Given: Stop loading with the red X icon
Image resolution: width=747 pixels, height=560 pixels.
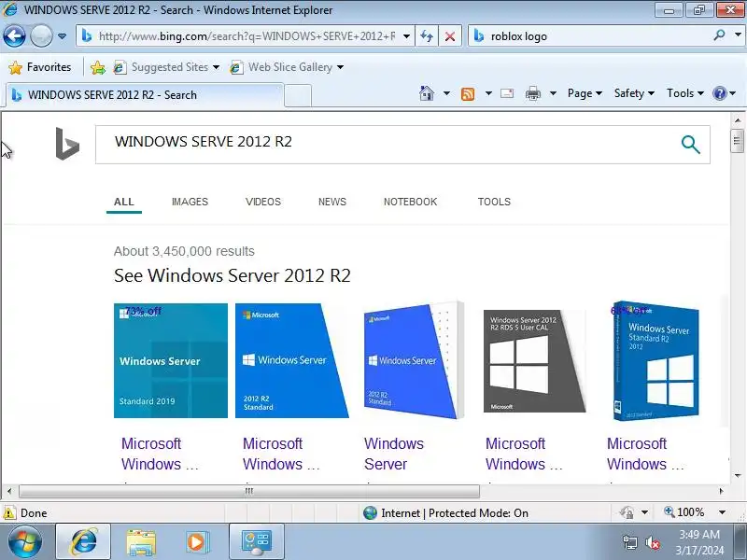Looking at the screenshot, I should (450, 36).
